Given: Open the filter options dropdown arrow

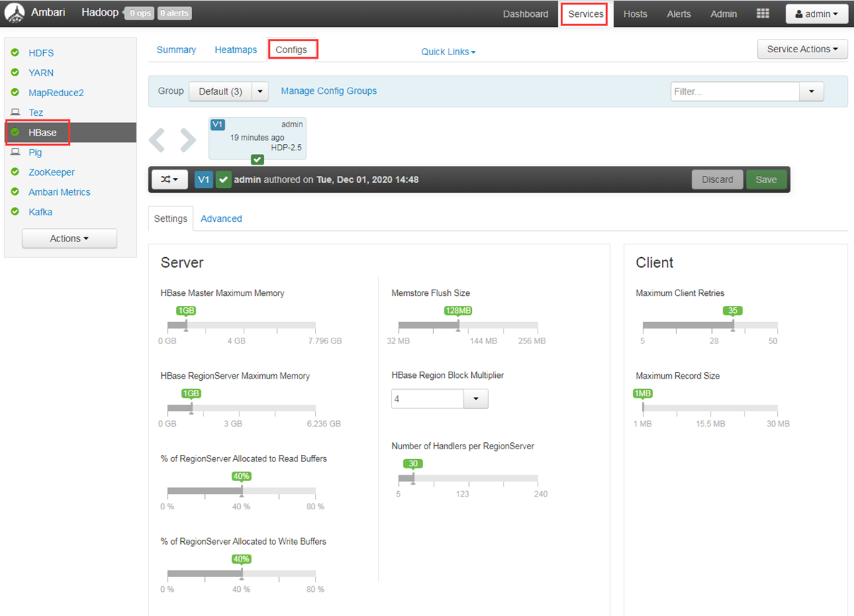Looking at the screenshot, I should coord(811,91).
